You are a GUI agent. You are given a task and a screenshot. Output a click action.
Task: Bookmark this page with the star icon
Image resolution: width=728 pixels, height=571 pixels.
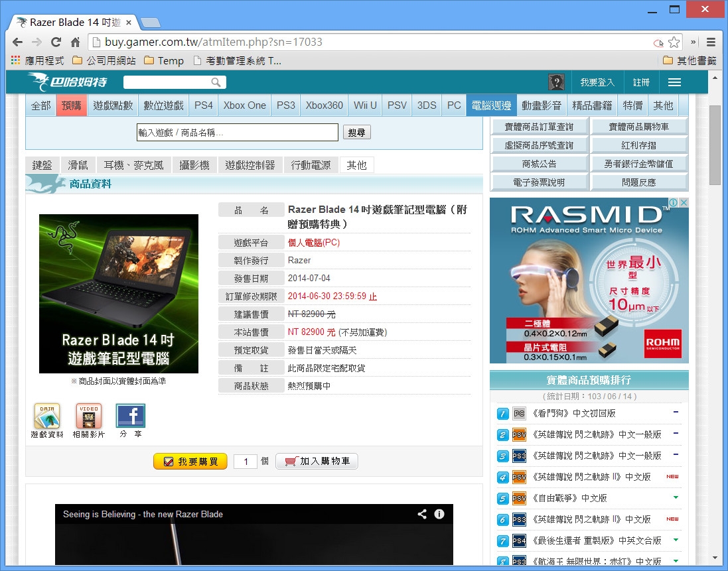click(x=674, y=42)
